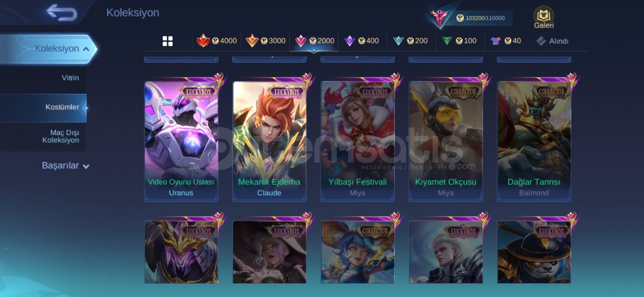The image size is (644, 297).
Task: Click the collection points progress 103200/110000
Action: tap(481, 18)
